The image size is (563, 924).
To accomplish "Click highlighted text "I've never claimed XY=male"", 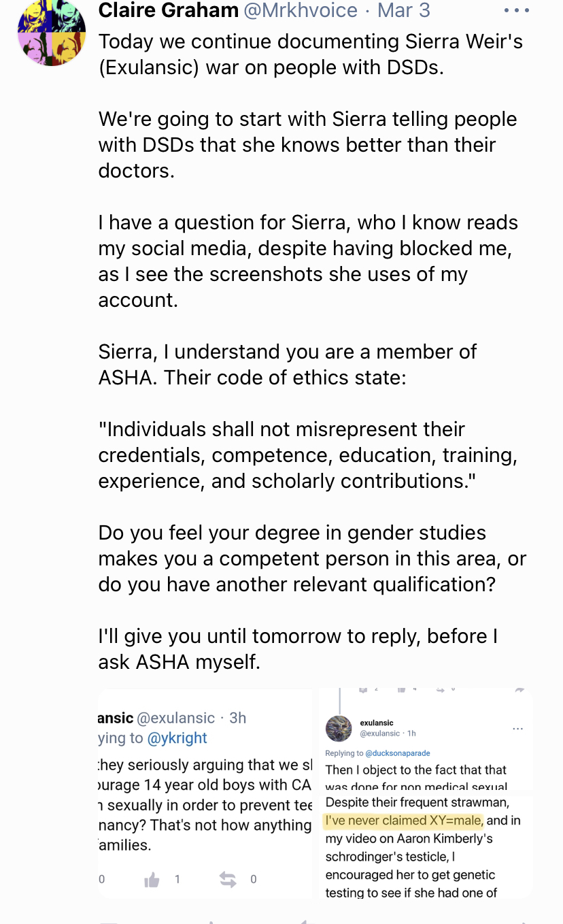I will click(404, 821).
